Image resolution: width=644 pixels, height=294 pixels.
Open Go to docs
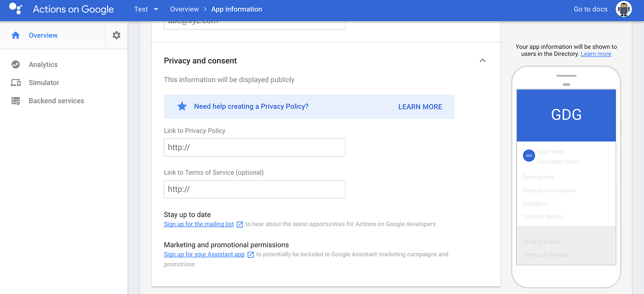[x=590, y=9]
